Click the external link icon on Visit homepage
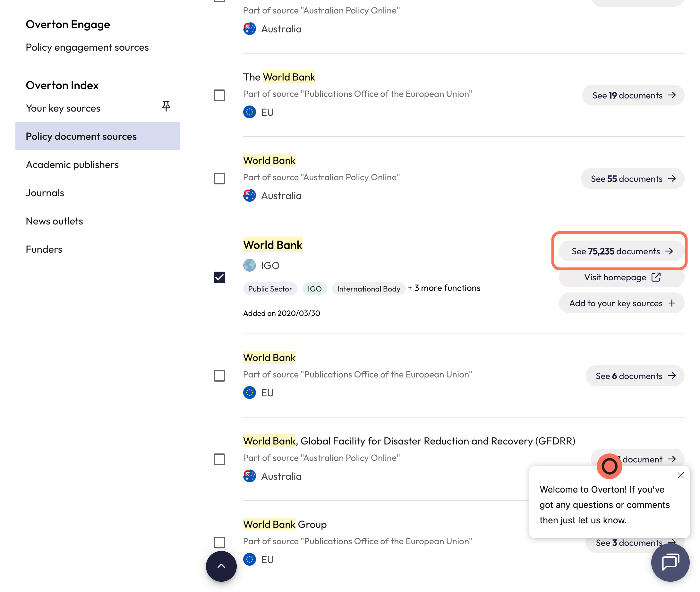The image size is (700, 592). pos(656,277)
